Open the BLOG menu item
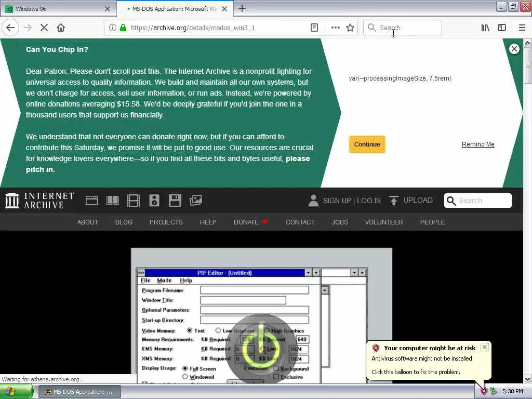Viewport: 532px width, 399px height. tap(124, 222)
